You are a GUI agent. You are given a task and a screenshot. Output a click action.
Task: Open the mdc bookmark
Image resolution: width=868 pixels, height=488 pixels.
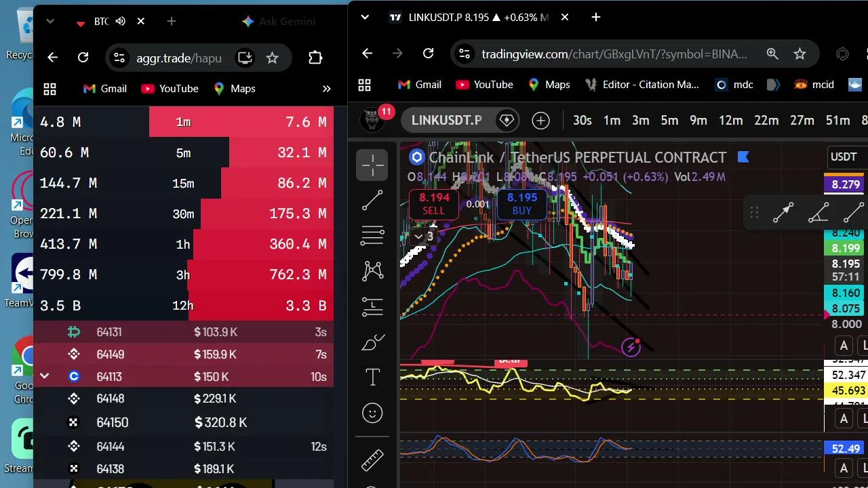click(x=734, y=85)
